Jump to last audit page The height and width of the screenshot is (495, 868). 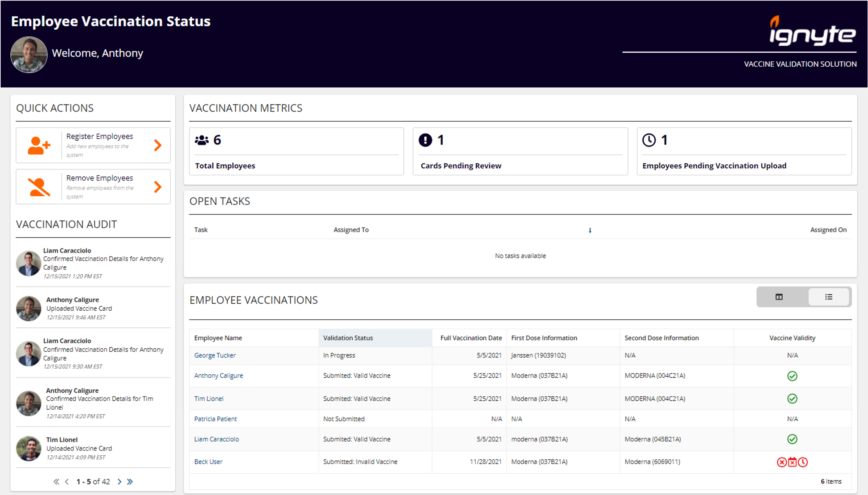tap(130, 481)
